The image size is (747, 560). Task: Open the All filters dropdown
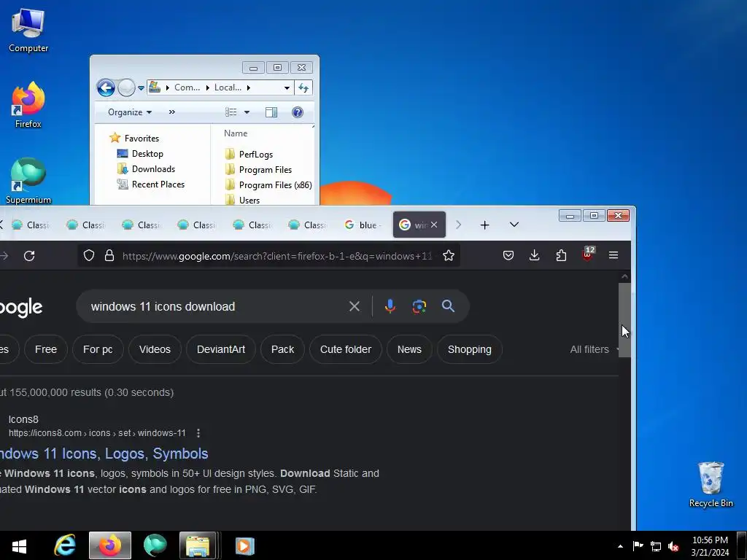pos(594,349)
